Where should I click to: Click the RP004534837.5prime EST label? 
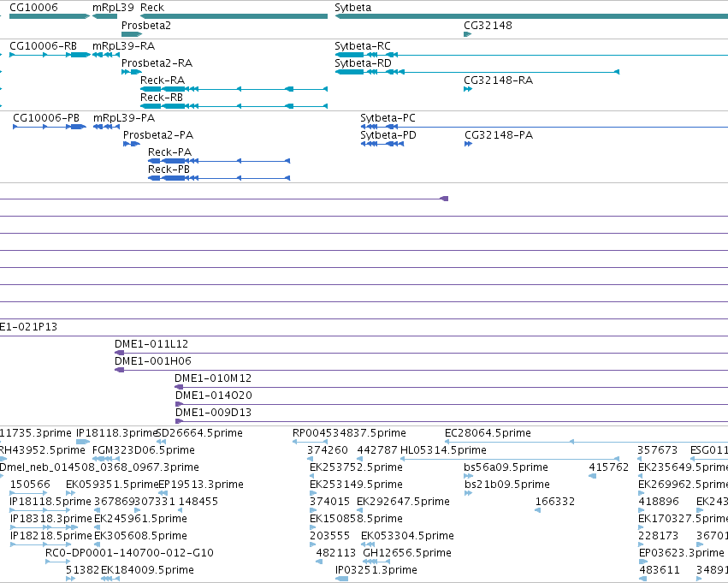[349, 433]
